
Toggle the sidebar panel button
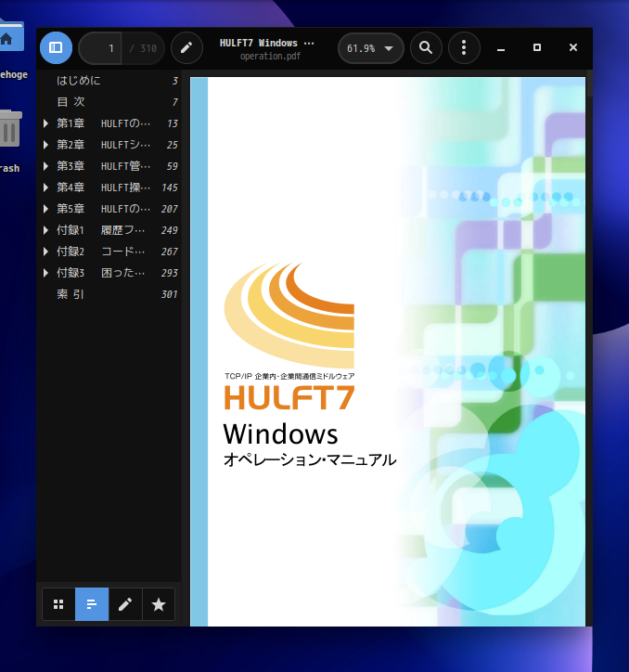click(56, 47)
